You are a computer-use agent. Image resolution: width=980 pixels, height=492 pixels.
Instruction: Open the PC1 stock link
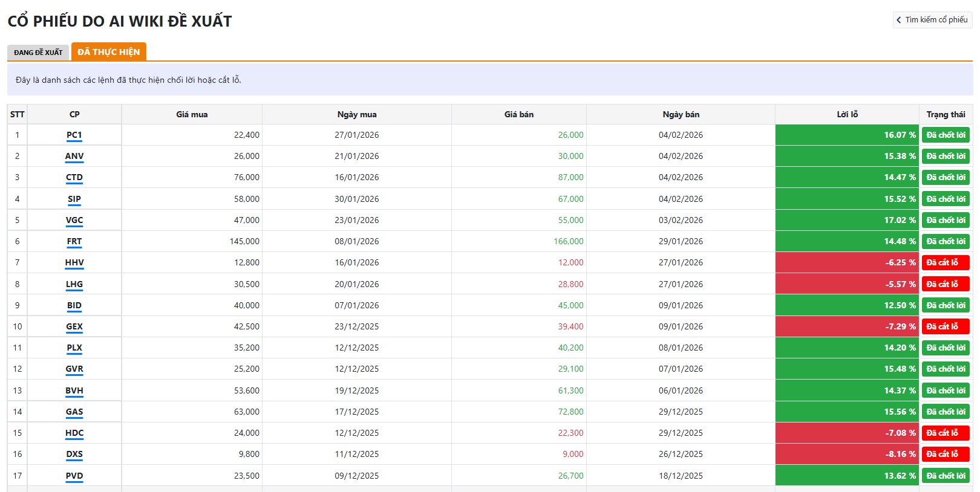pyautogui.click(x=74, y=135)
